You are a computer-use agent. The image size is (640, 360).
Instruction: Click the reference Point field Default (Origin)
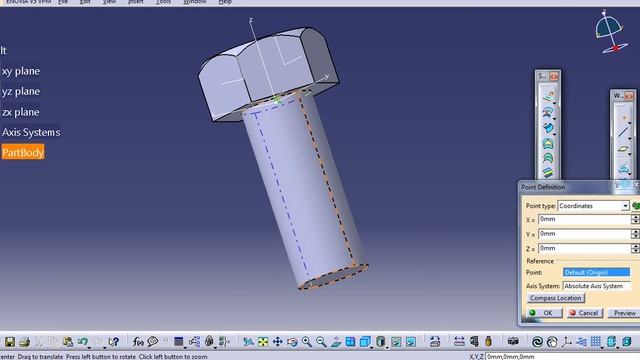click(x=596, y=272)
